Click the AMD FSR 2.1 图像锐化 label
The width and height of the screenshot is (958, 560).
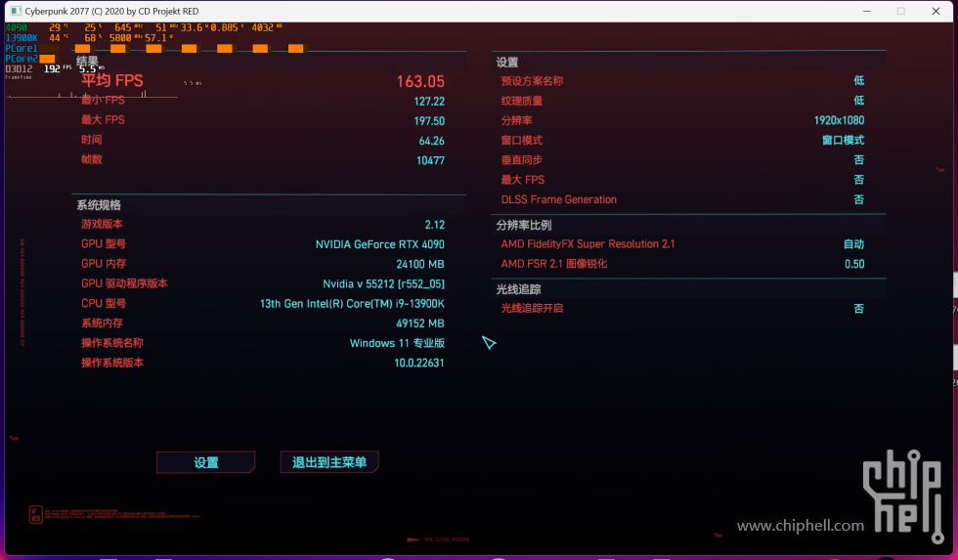coord(554,264)
